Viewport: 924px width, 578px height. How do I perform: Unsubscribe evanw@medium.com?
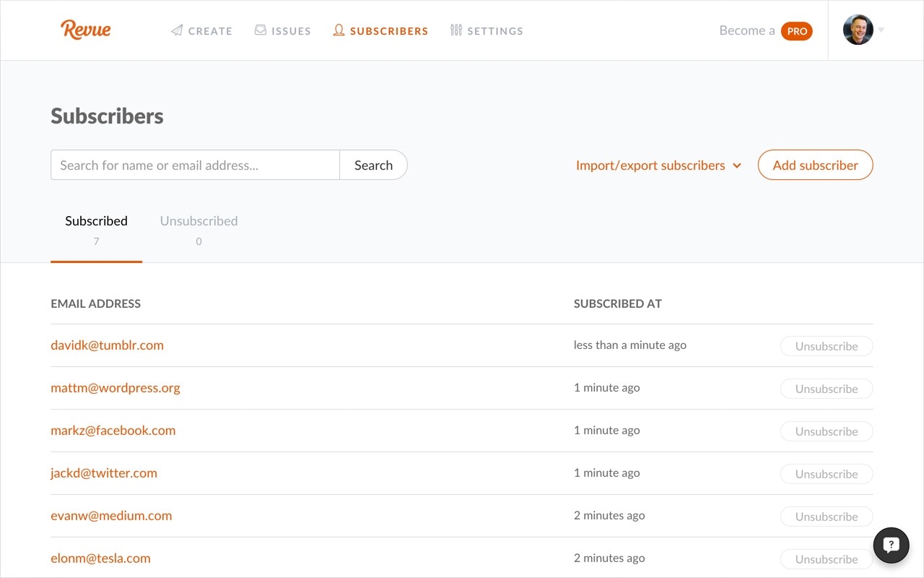pos(827,517)
